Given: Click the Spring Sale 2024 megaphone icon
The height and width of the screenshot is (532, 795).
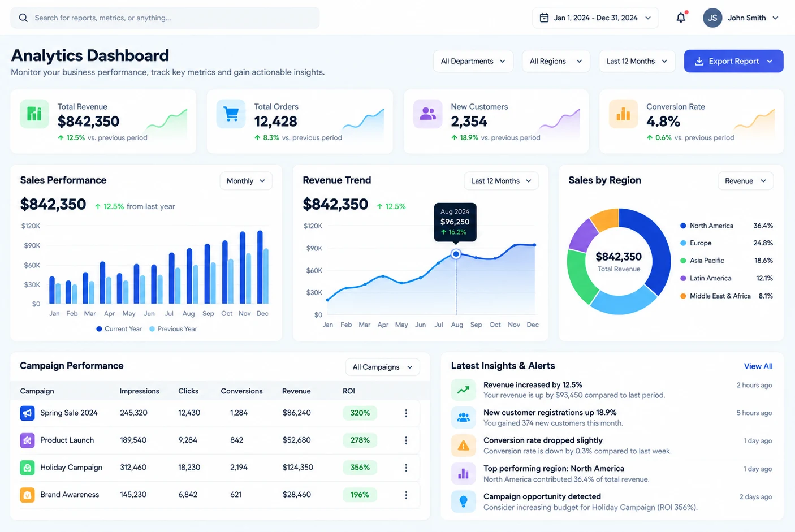Looking at the screenshot, I should click(27, 413).
